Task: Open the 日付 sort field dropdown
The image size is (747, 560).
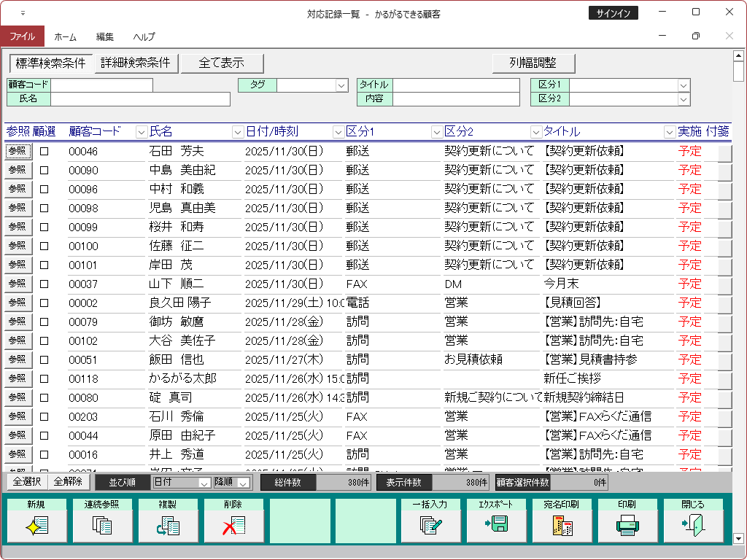Action: 204,483
